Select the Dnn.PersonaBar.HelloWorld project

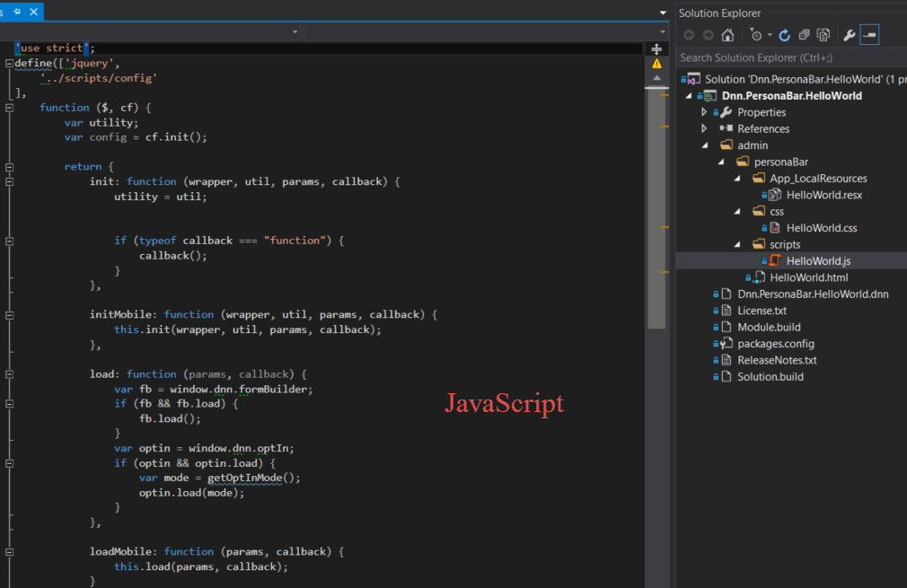(x=791, y=96)
